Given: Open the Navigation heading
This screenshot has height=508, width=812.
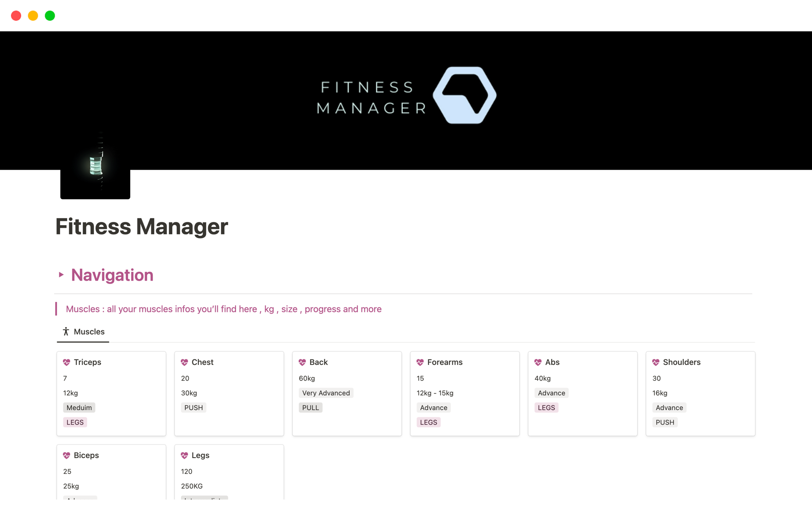Looking at the screenshot, I should [x=112, y=275].
